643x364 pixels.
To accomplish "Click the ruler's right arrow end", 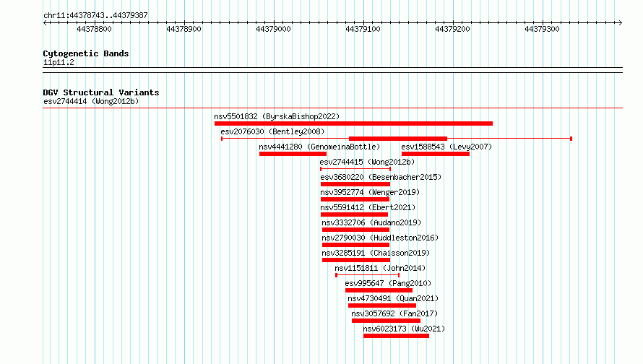I will [620, 22].
